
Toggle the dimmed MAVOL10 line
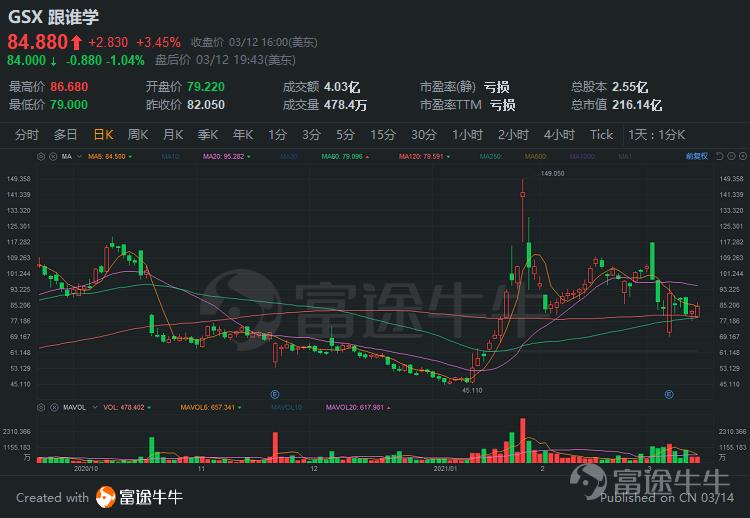tap(287, 407)
